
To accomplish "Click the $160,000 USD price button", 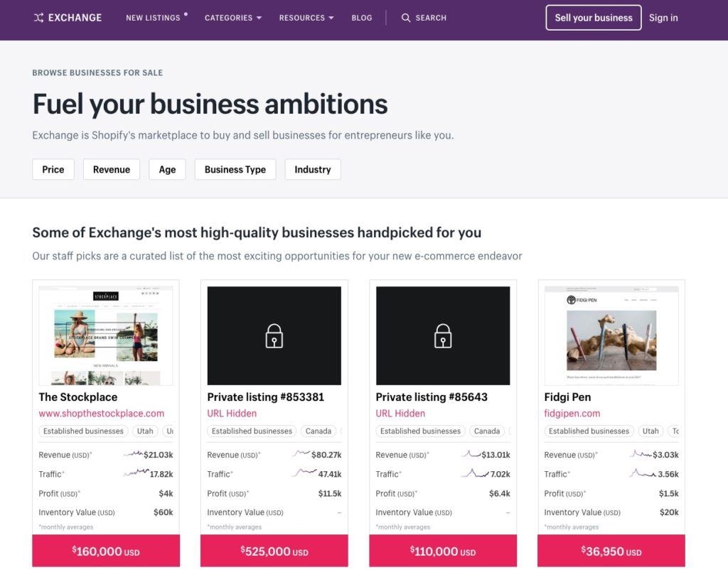I will coord(106,551).
